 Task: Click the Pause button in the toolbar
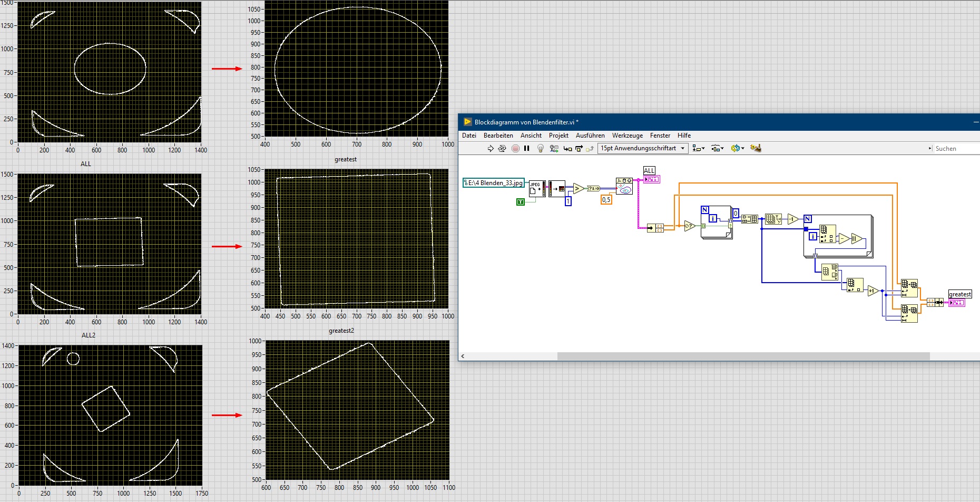526,149
